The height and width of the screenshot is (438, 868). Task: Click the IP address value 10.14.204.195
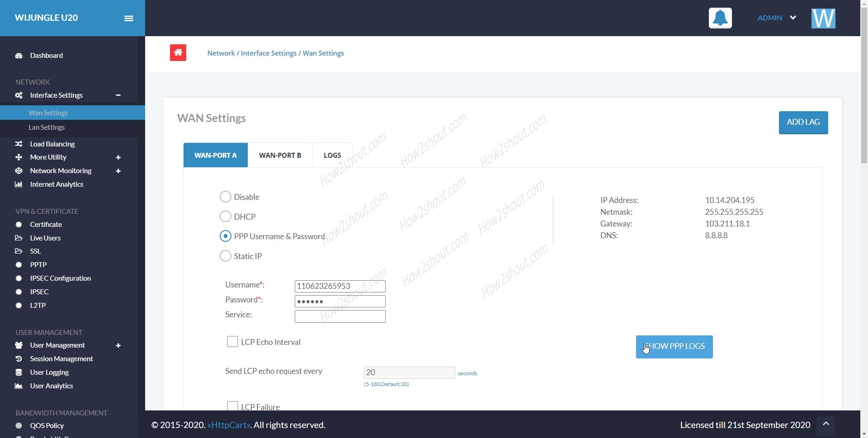point(730,200)
